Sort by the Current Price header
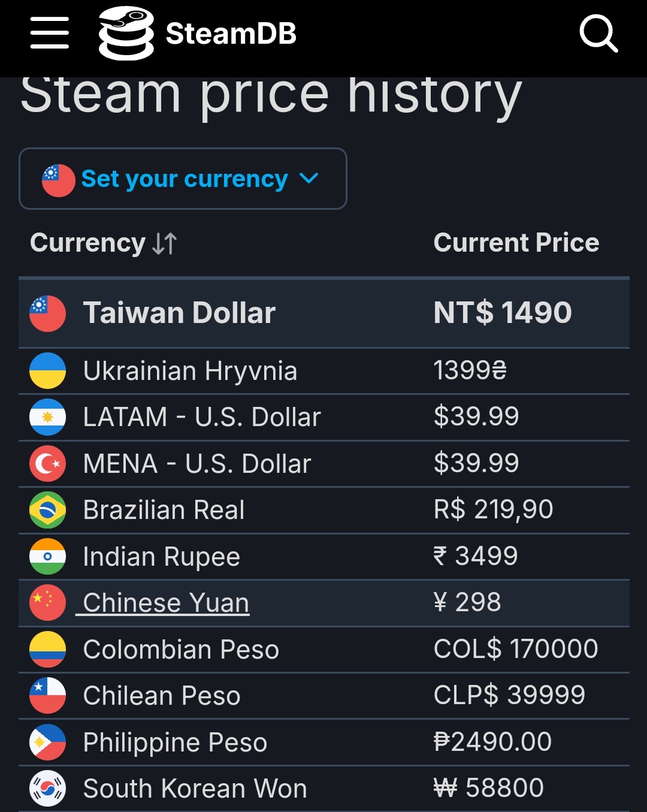Screen dimensions: 647x812 tap(516, 243)
